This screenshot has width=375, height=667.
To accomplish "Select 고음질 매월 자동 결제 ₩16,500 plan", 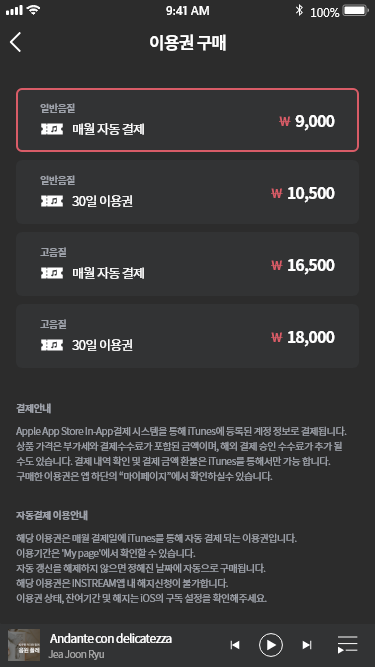I will [x=188, y=264].
